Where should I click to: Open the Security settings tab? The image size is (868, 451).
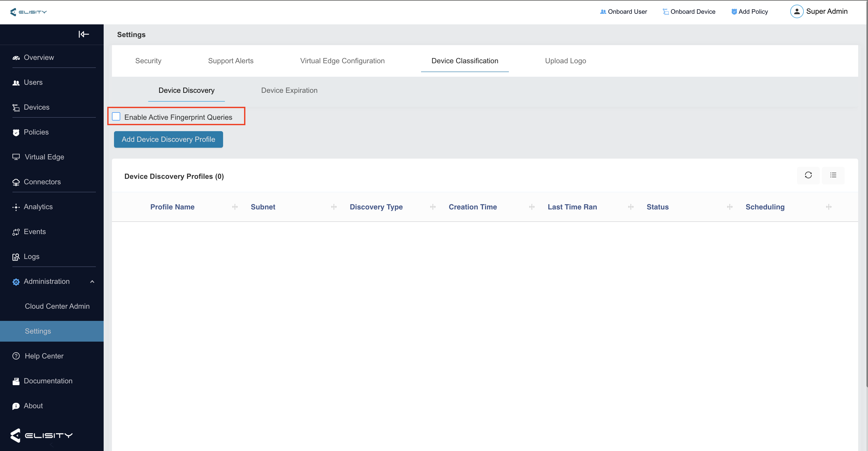pyautogui.click(x=148, y=61)
